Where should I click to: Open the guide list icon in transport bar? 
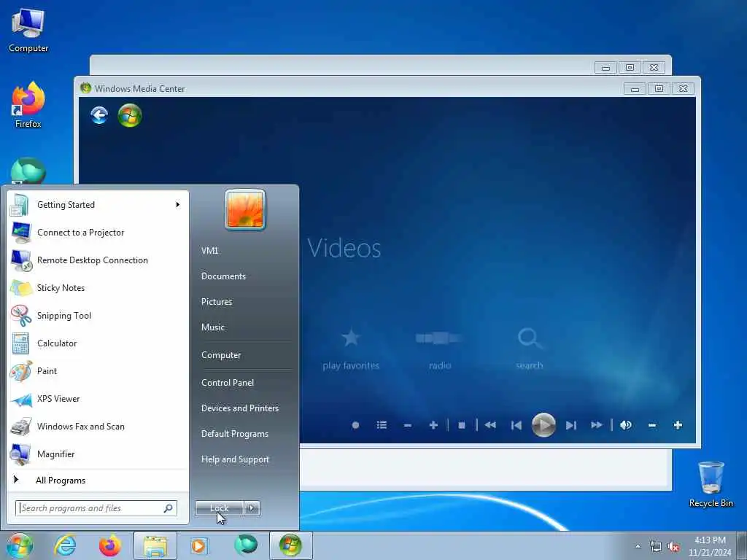point(382,425)
